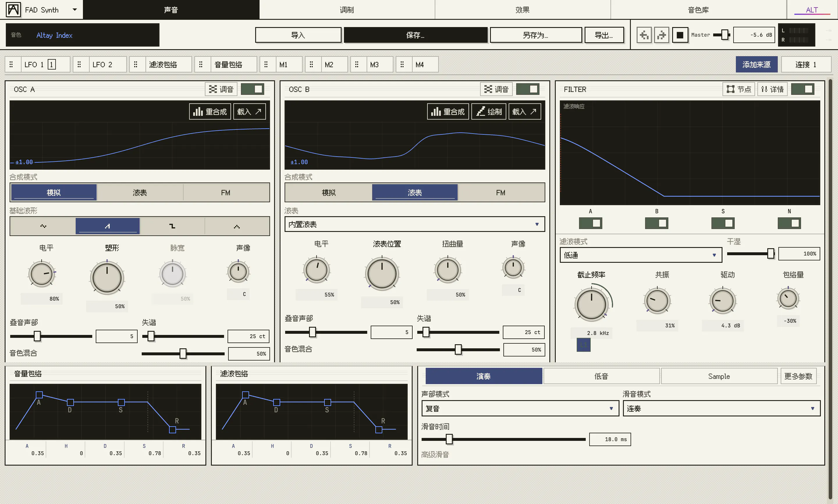The image size is (838, 504).
Task: Switch to the 调制 tab
Action: (x=347, y=10)
